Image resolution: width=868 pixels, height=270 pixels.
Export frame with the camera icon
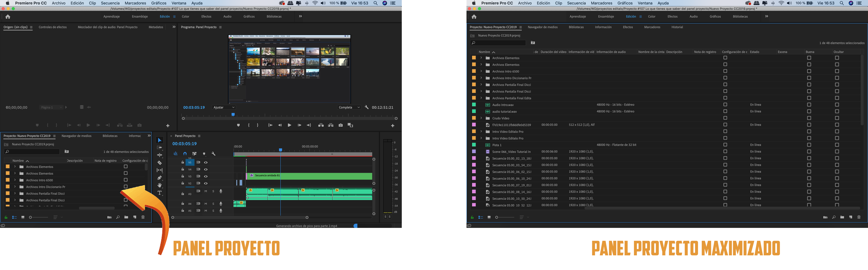[341, 125]
